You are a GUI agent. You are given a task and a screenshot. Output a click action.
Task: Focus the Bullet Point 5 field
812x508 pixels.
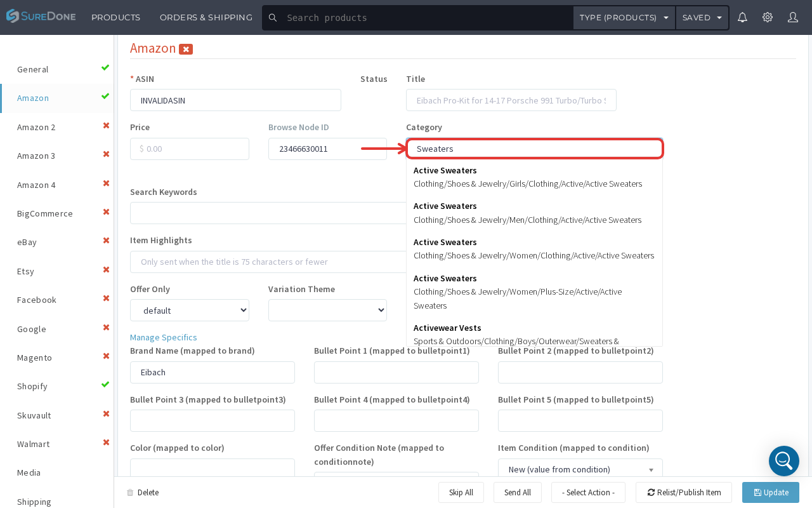pos(580,420)
